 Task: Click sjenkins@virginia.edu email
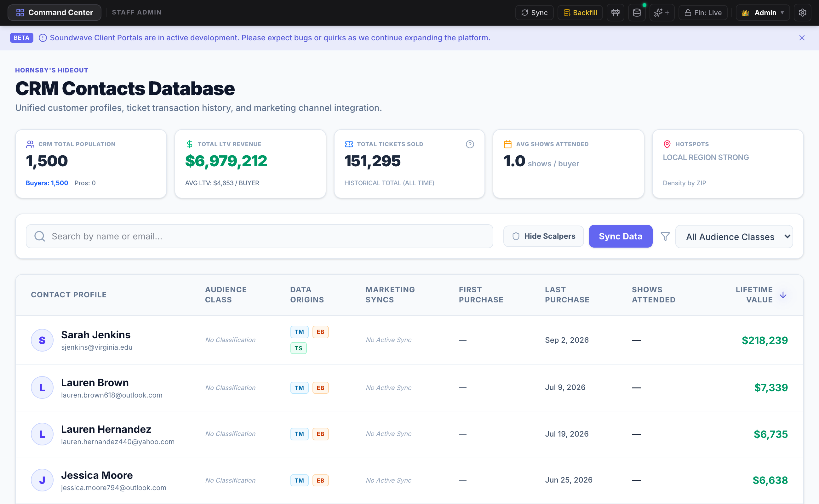tap(97, 347)
